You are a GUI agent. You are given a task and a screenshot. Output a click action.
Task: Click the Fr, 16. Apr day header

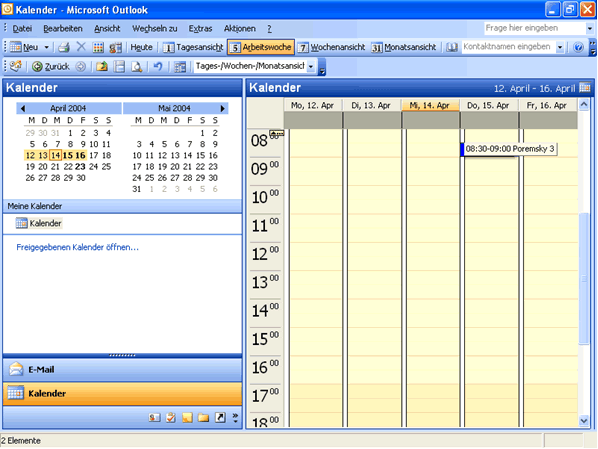tap(547, 105)
